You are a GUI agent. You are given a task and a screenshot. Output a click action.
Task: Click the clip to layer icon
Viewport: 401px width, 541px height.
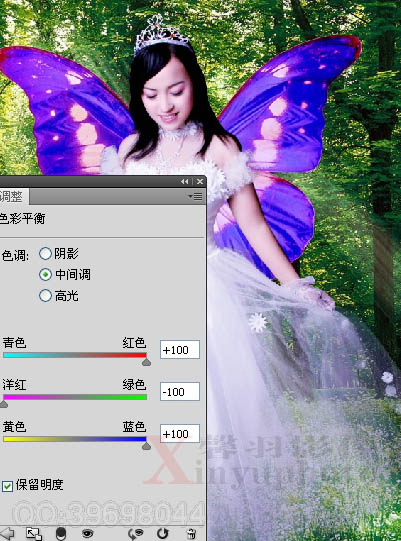click(61, 533)
